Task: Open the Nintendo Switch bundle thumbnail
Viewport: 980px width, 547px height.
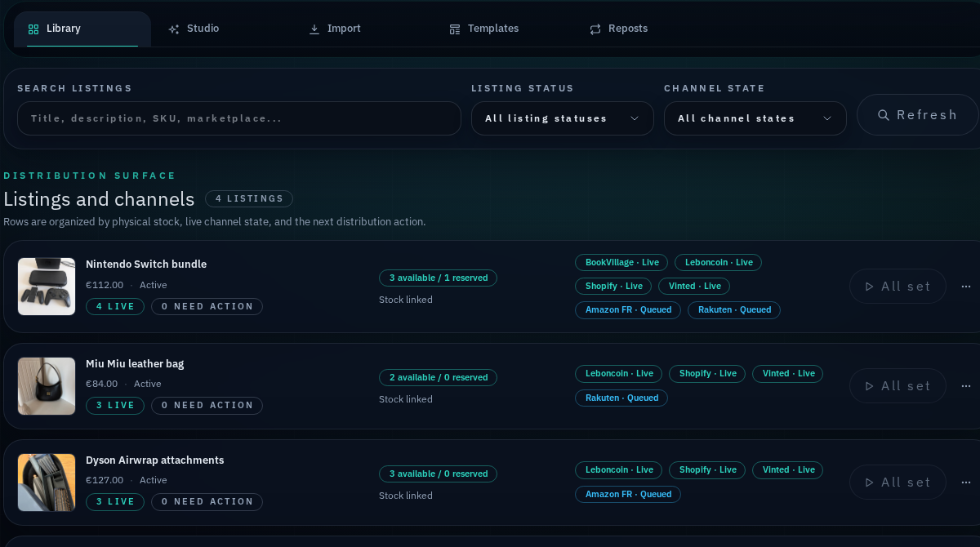Action: coord(47,287)
